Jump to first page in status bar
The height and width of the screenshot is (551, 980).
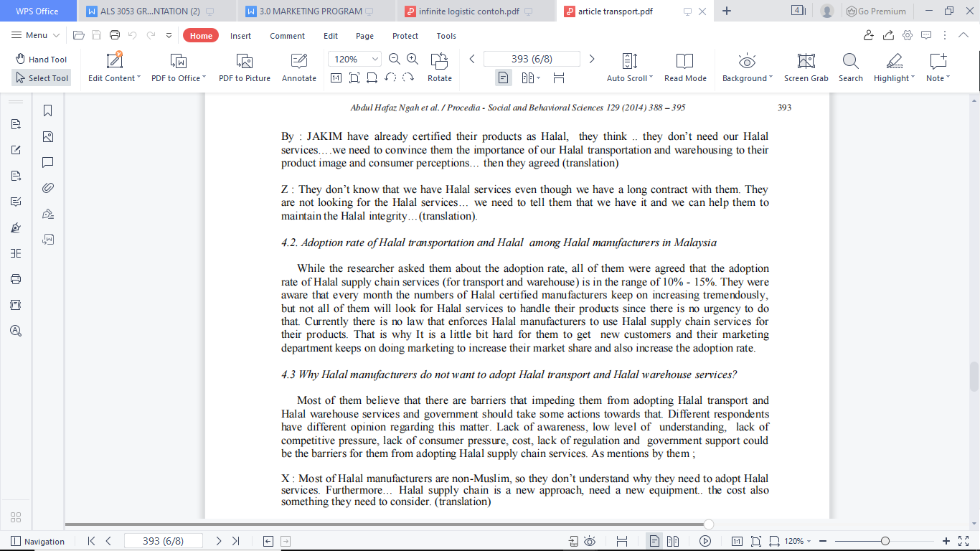[x=91, y=541]
